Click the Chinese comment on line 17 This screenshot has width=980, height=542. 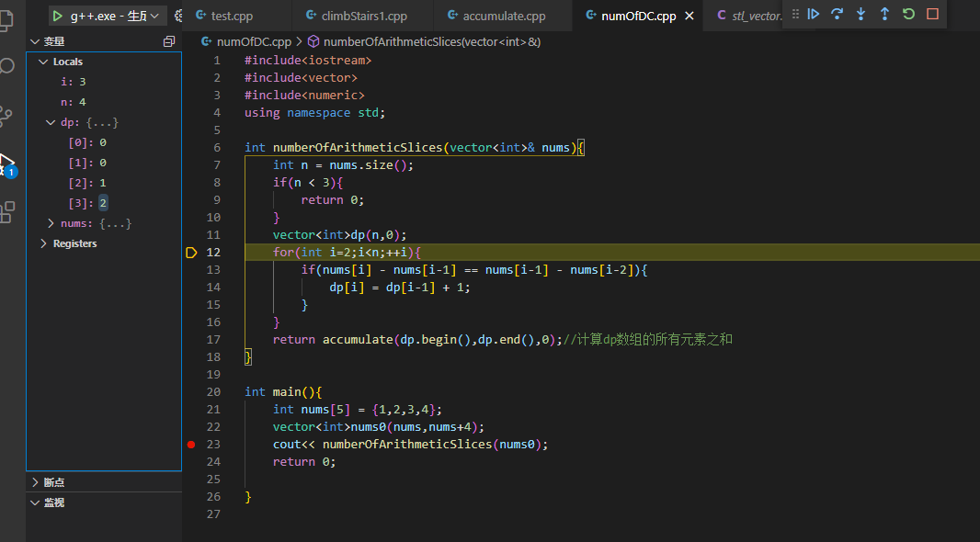coord(647,340)
